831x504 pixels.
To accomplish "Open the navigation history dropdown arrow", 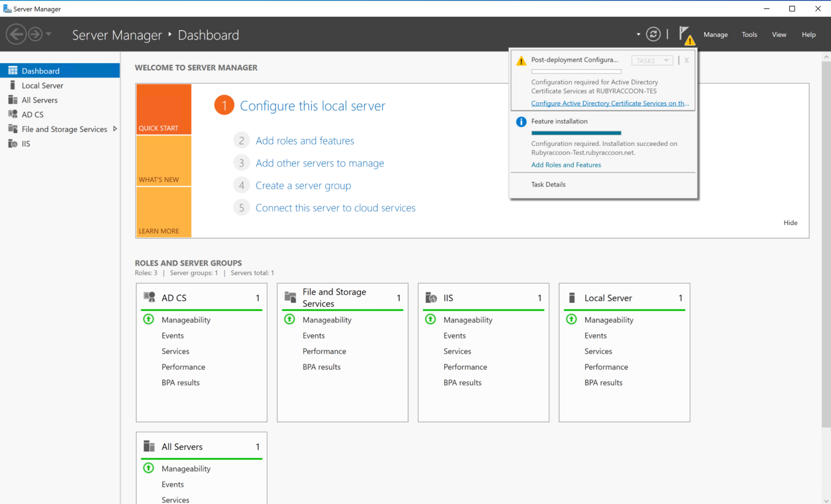I will (49, 34).
